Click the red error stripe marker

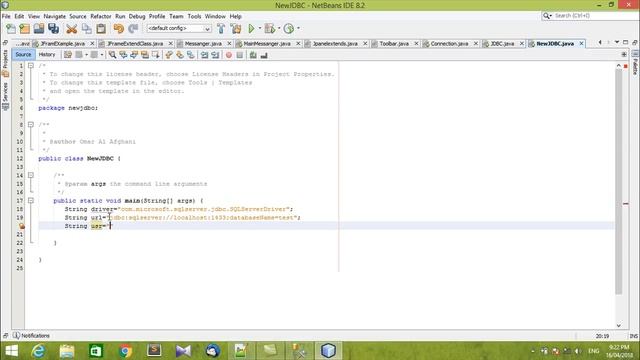click(626, 203)
